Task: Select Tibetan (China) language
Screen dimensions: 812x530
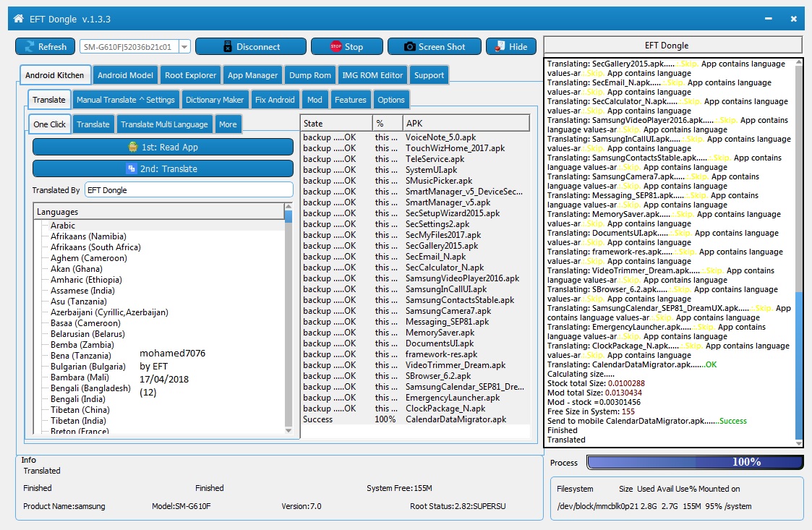Action: [80, 410]
